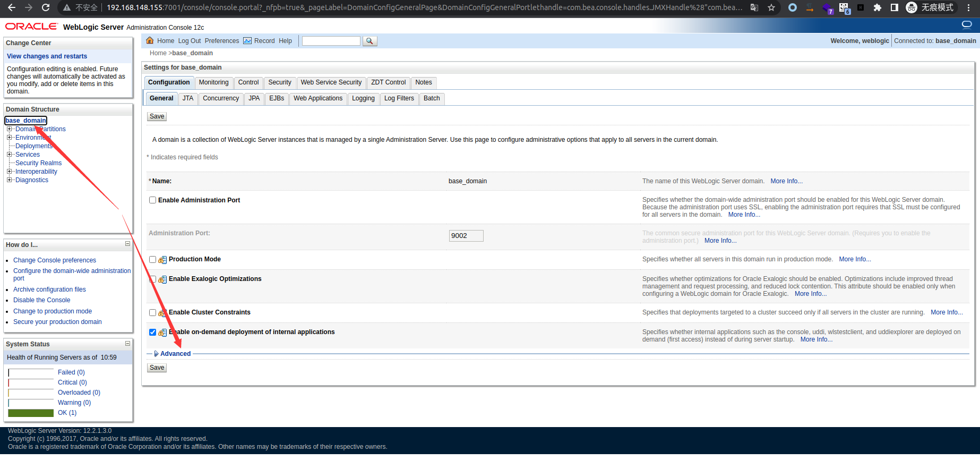Expand the Environment tree node
980x460 pixels.
(9, 138)
